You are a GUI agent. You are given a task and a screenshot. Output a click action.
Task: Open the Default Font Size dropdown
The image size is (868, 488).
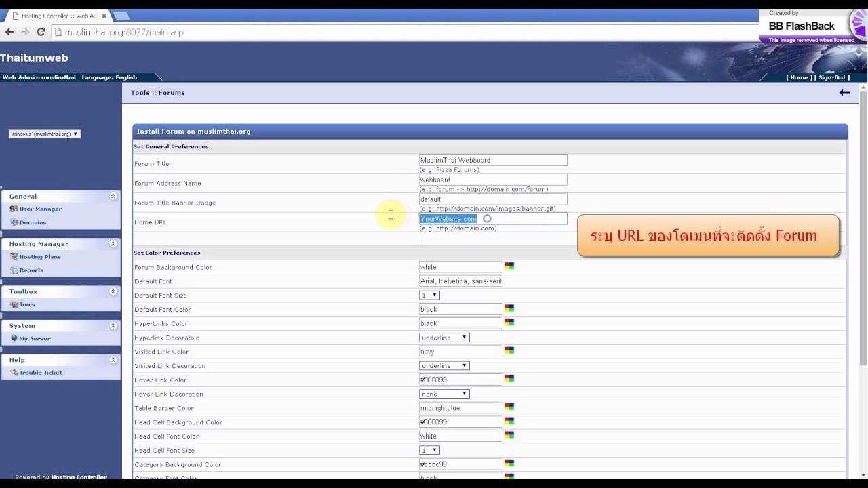click(430, 296)
